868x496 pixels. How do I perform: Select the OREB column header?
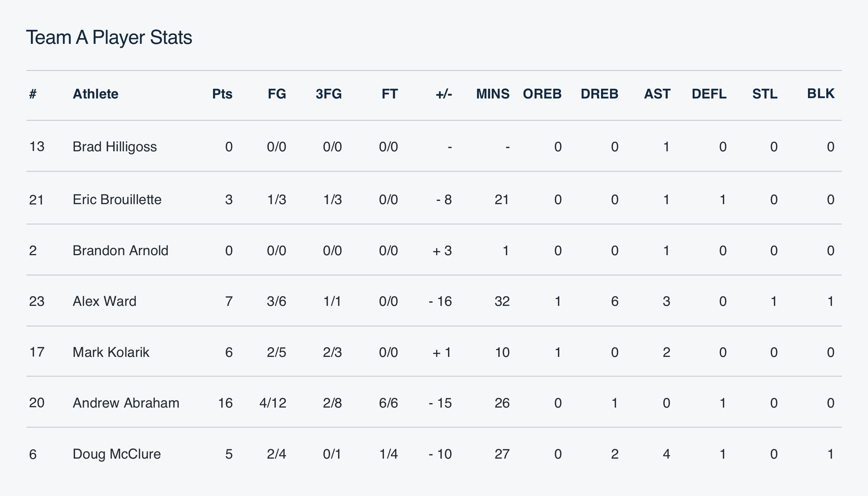pos(542,94)
